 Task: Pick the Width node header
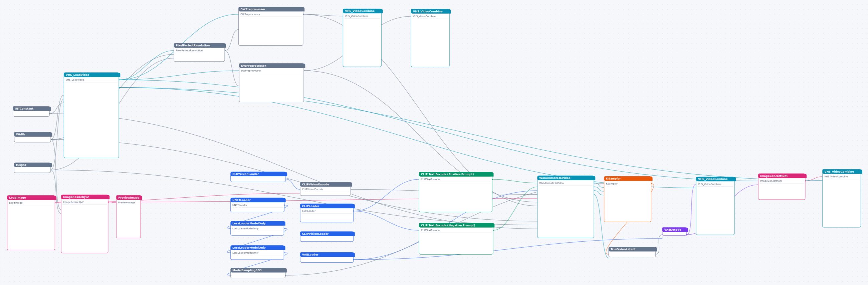click(33, 134)
